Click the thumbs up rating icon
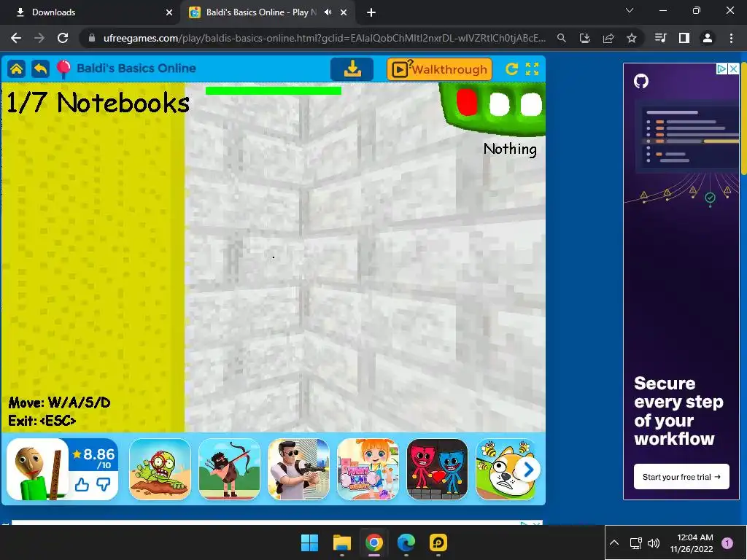This screenshot has height=560, width=747. point(82,484)
